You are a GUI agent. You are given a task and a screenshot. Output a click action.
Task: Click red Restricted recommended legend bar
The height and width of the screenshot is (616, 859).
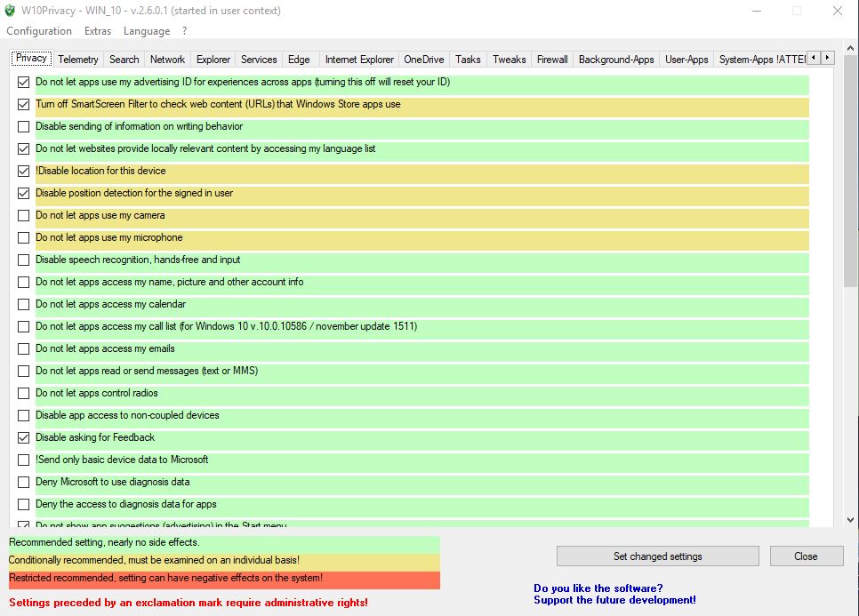[224, 580]
